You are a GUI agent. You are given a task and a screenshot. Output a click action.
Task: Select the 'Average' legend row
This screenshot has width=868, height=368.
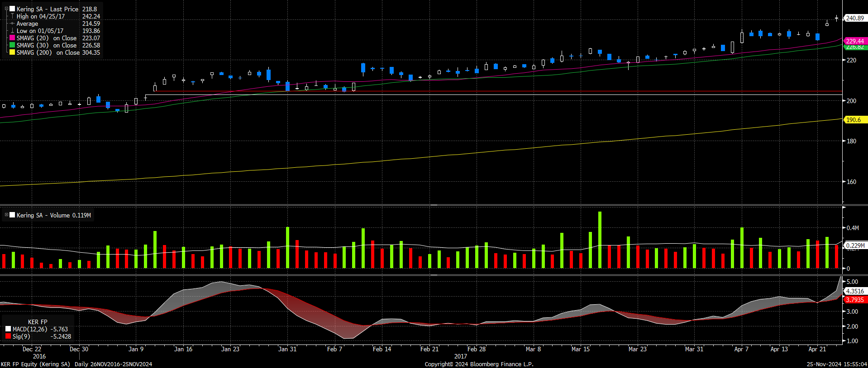55,24
